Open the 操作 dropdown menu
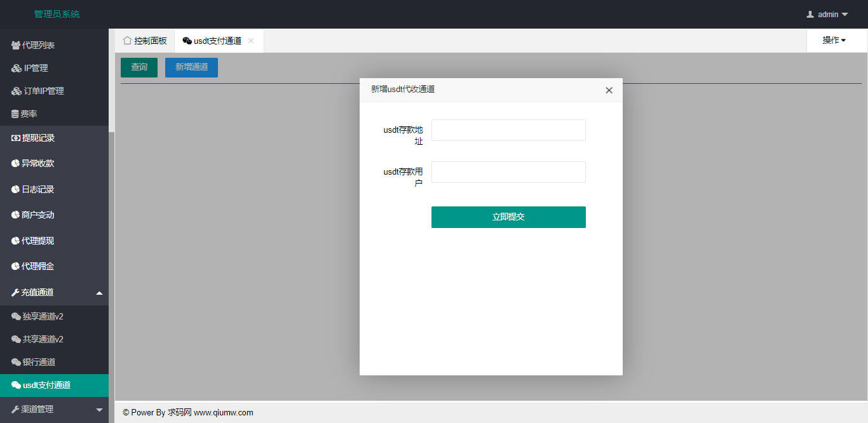 [834, 41]
